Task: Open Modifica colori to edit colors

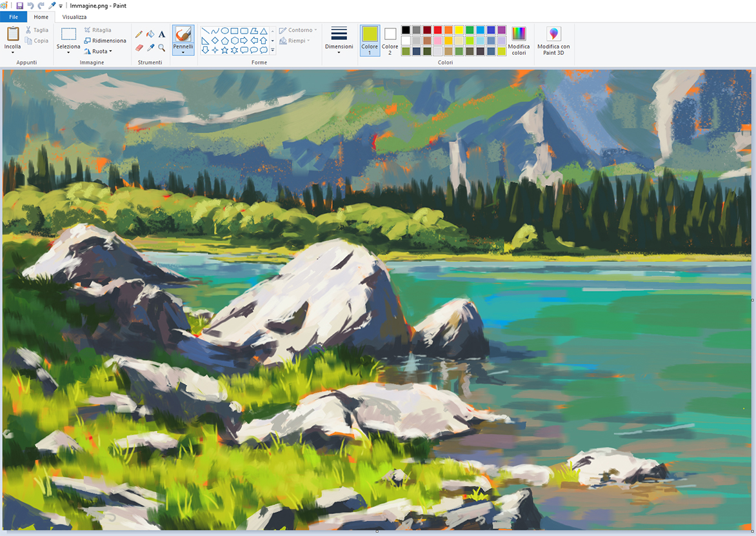Action: click(519, 40)
